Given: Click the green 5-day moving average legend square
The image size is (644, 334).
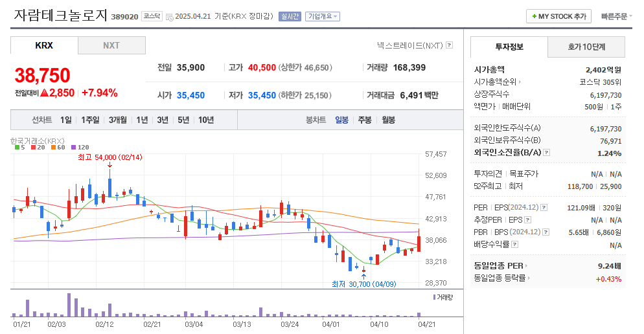Looking at the screenshot, I should tap(17, 148).
